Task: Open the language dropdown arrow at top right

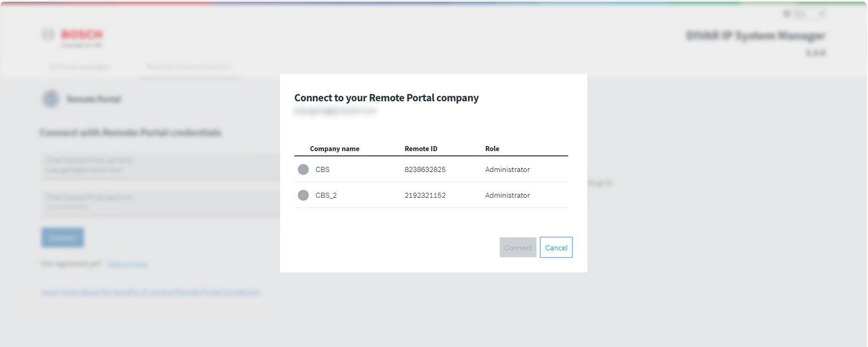Action: 822,14
